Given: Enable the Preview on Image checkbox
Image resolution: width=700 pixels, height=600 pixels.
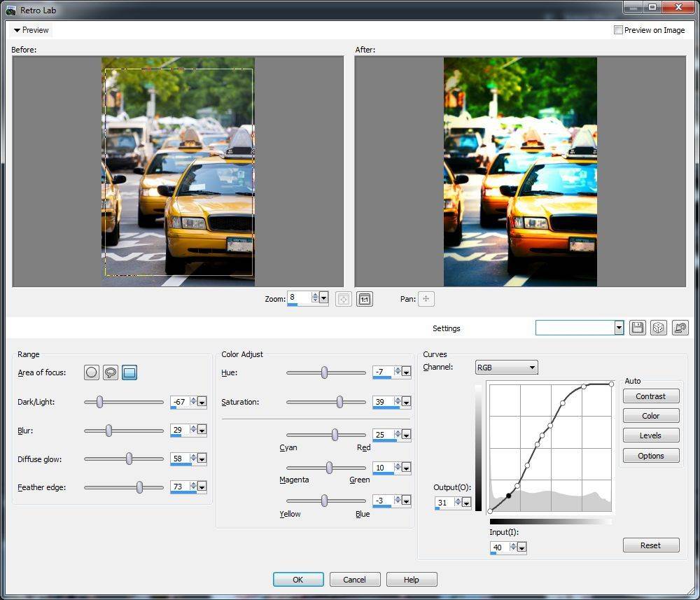Looking at the screenshot, I should (618, 30).
